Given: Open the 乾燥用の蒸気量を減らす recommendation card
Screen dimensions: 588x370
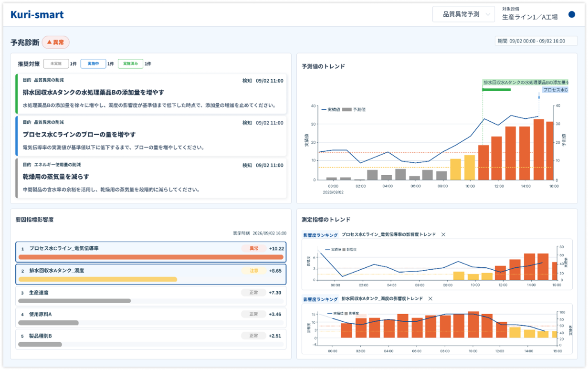Looking at the screenshot, I should tap(151, 178).
